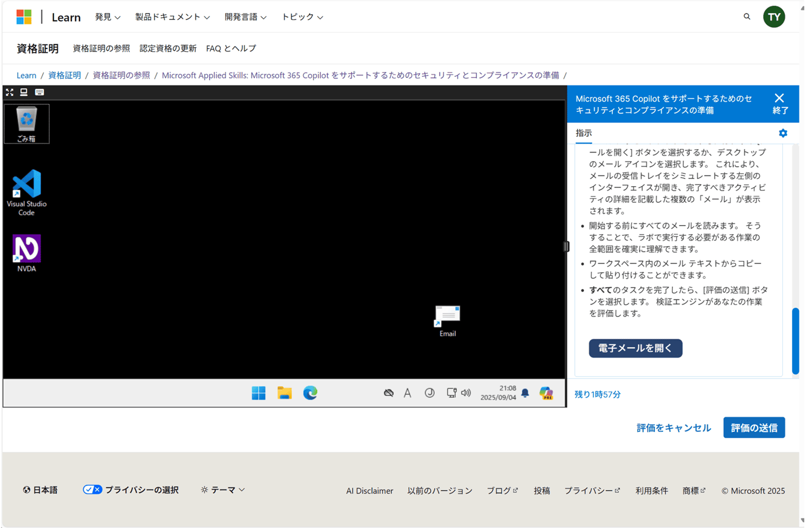
Task: Expand the 製品ドキュメント dropdown menu
Action: tap(172, 17)
